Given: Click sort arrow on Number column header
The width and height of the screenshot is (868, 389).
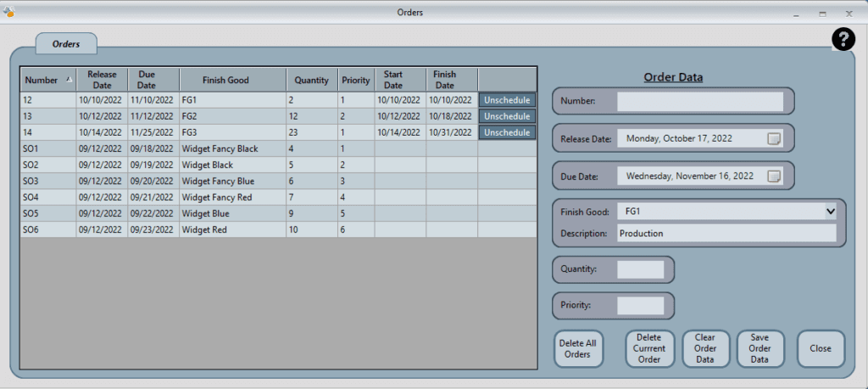Looking at the screenshot, I should pos(69,80).
